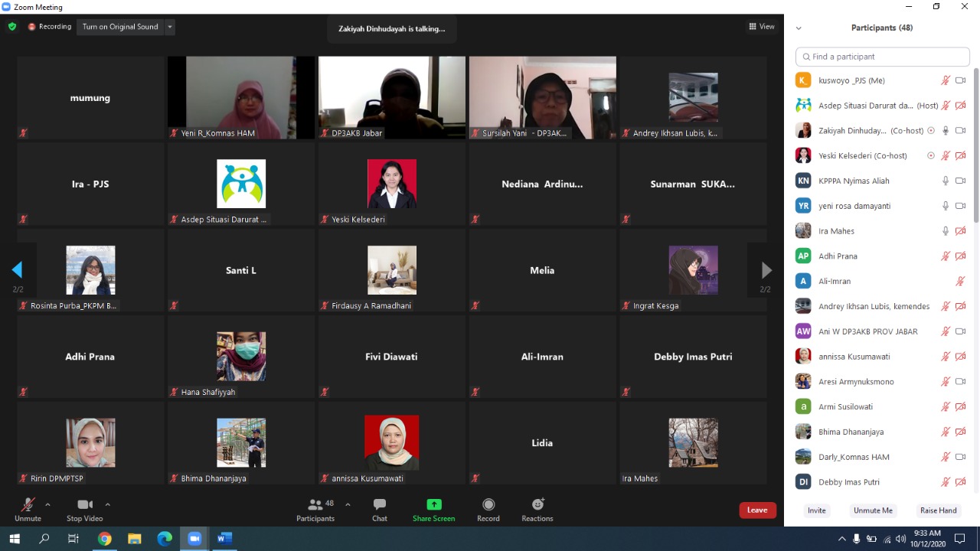The height and width of the screenshot is (551, 980).
Task: Click yeni rosa damayanti microphone icon
Action: click(x=946, y=206)
